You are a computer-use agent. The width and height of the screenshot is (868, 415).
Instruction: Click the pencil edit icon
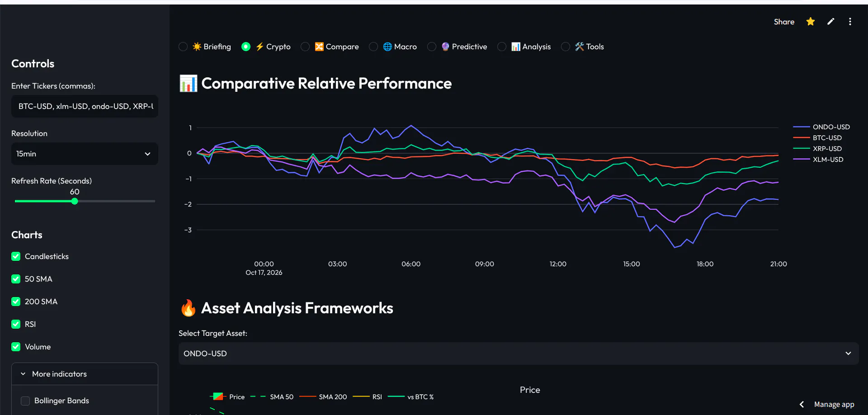(x=830, y=22)
